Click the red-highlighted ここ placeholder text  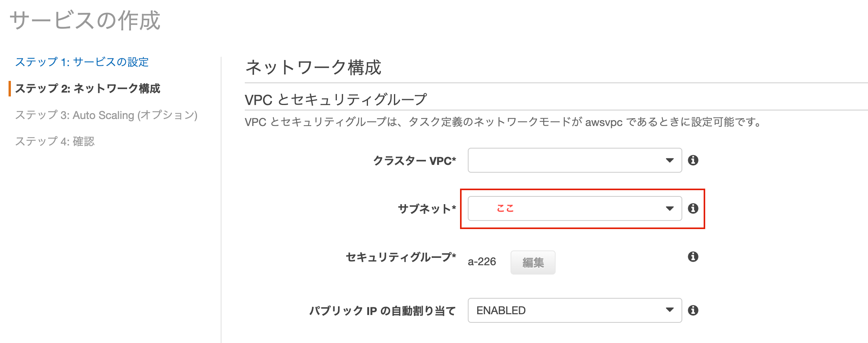click(x=505, y=208)
